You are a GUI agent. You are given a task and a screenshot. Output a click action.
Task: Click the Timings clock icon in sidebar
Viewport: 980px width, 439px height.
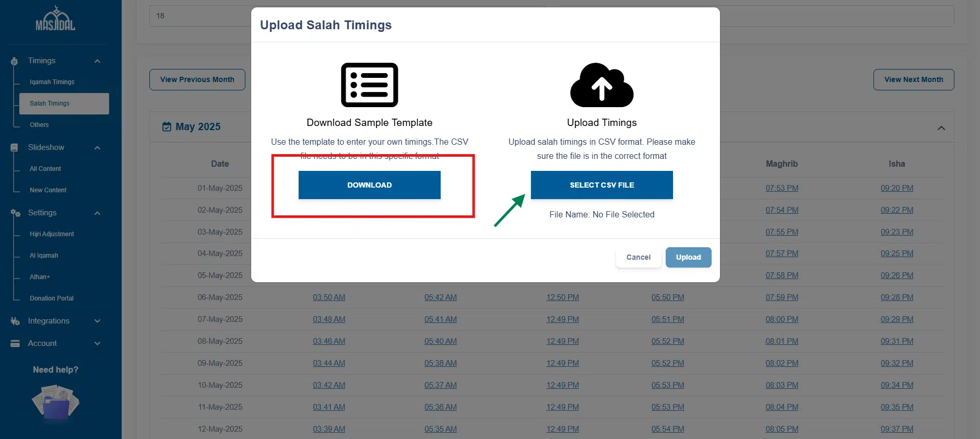pyautogui.click(x=15, y=61)
